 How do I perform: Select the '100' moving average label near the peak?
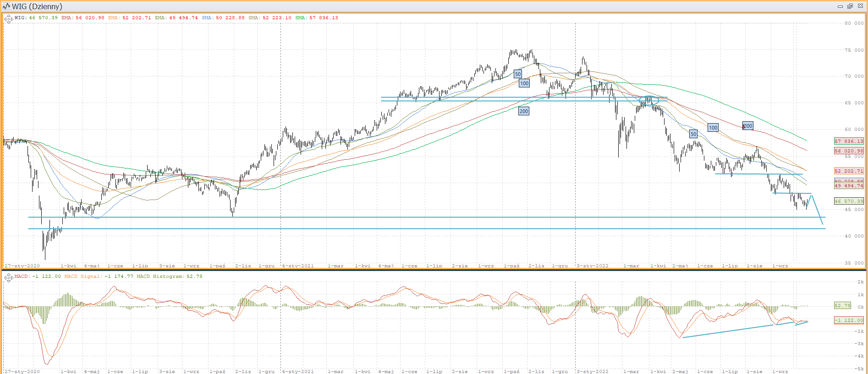point(524,83)
